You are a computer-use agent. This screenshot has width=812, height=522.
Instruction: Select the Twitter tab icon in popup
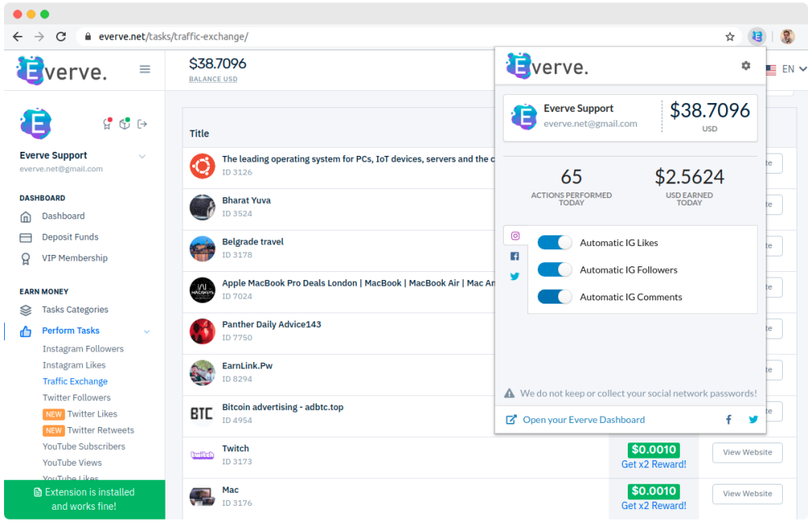tap(515, 276)
